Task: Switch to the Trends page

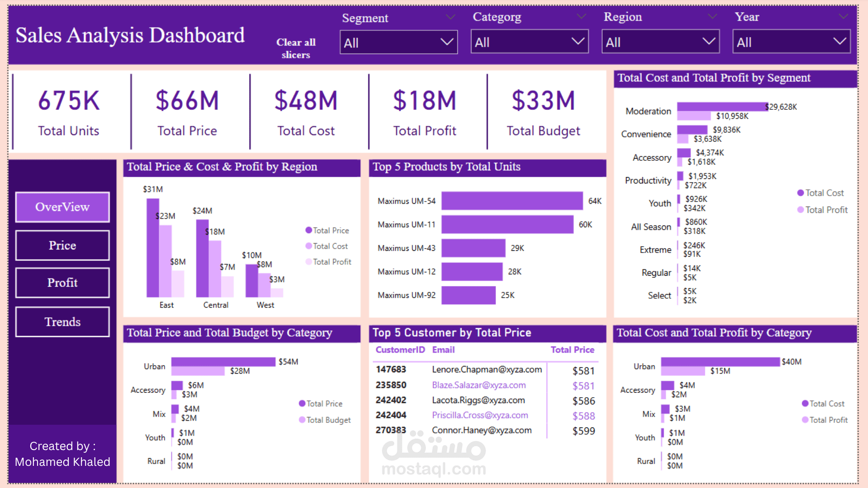Action: (x=62, y=322)
